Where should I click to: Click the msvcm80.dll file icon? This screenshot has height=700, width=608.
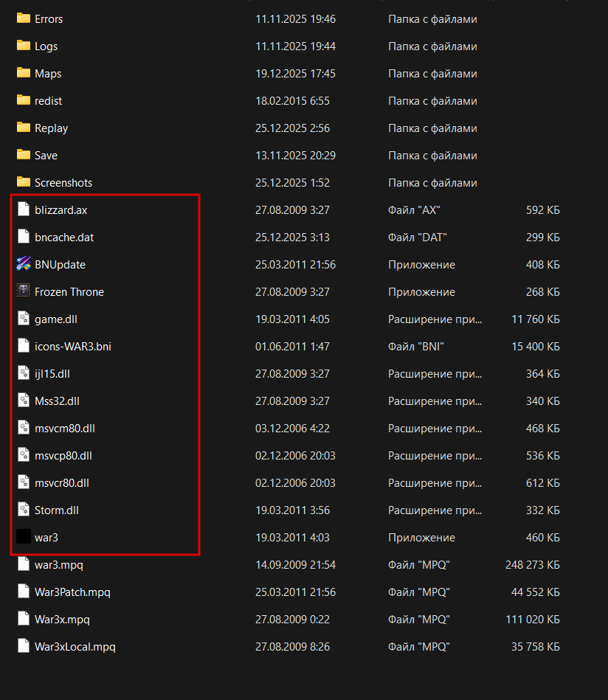(23, 427)
